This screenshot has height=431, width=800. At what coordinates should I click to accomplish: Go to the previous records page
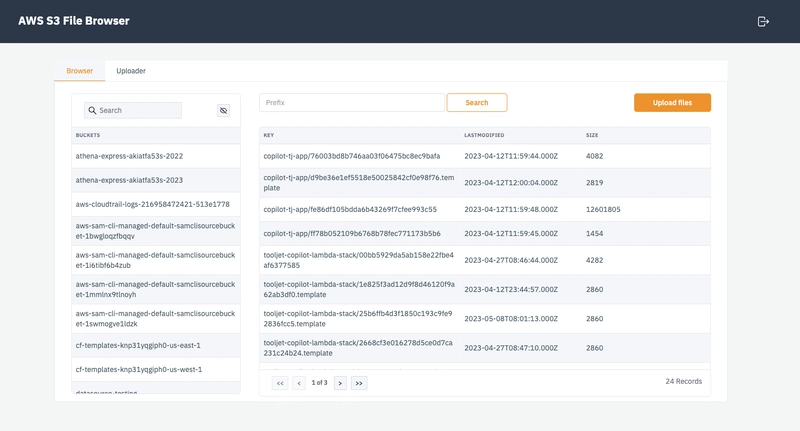point(299,383)
